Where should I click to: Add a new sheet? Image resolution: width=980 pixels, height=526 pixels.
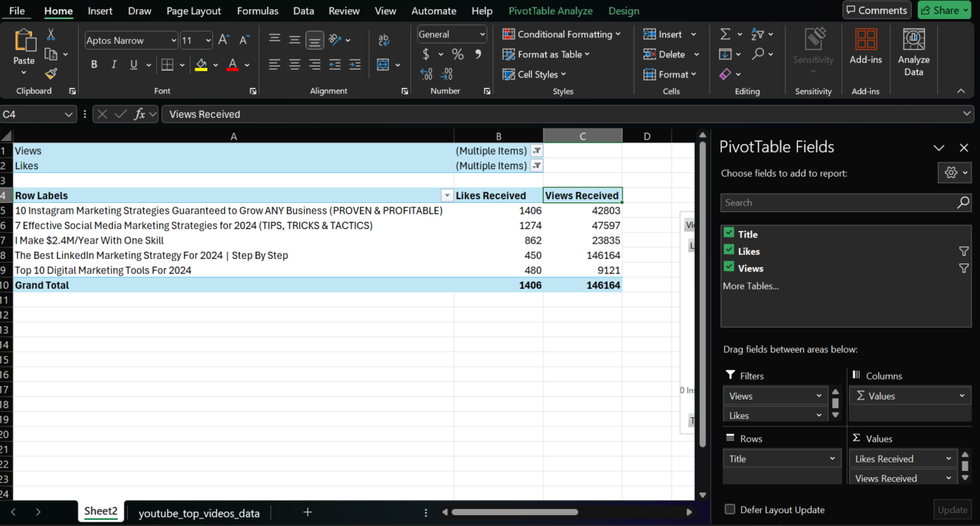(307, 512)
